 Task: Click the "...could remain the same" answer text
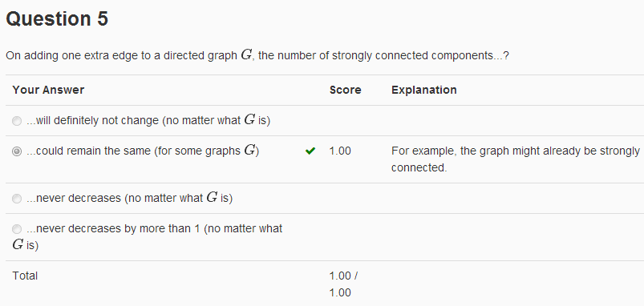[143, 151]
